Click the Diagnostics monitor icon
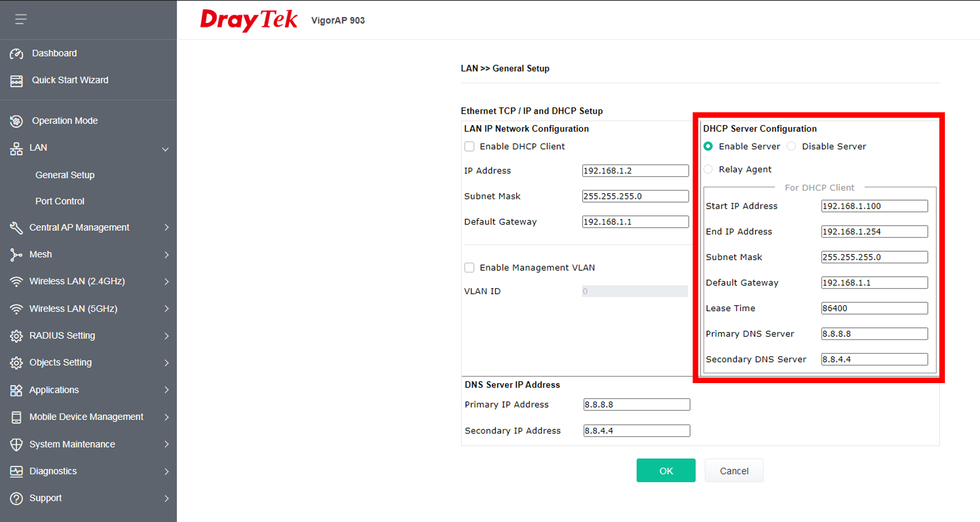Image resolution: width=980 pixels, height=522 pixels. click(16, 471)
